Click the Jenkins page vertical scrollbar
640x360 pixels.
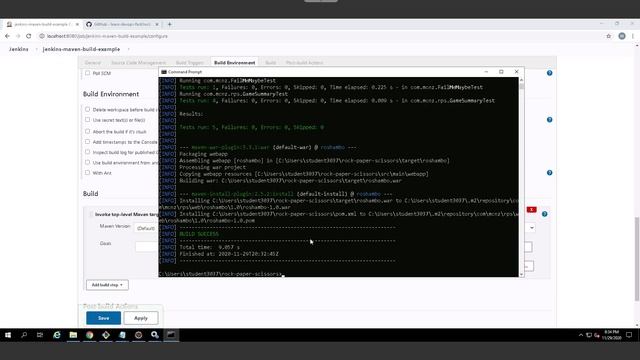coord(637,260)
